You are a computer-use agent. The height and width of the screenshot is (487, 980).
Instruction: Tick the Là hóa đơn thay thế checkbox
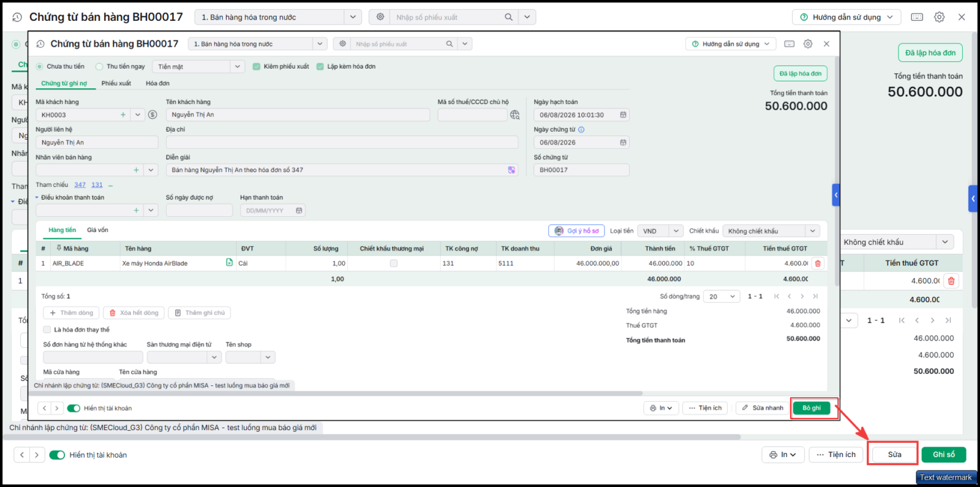(x=47, y=330)
